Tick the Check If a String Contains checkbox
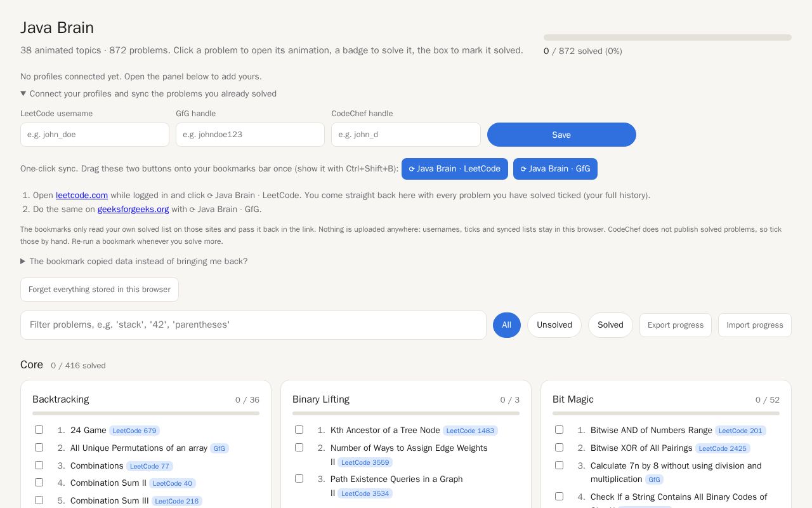 click(559, 497)
